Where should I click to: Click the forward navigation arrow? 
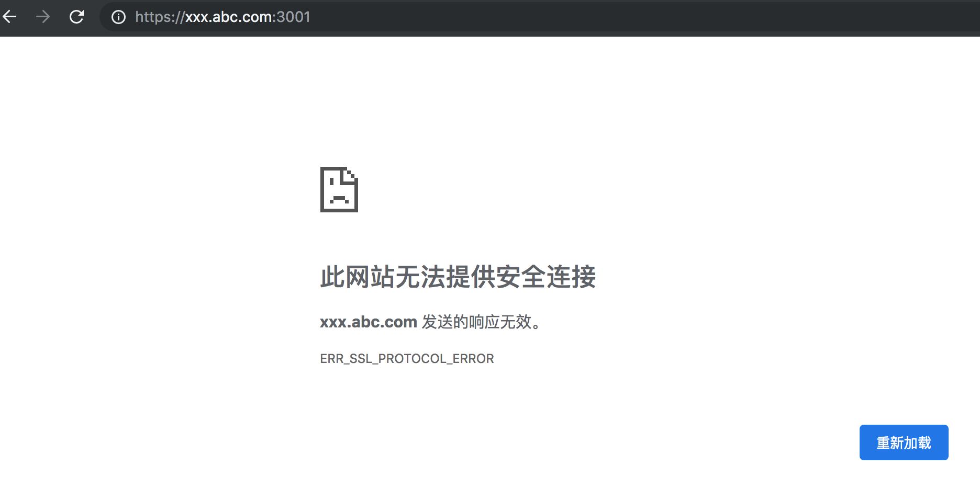coord(43,17)
